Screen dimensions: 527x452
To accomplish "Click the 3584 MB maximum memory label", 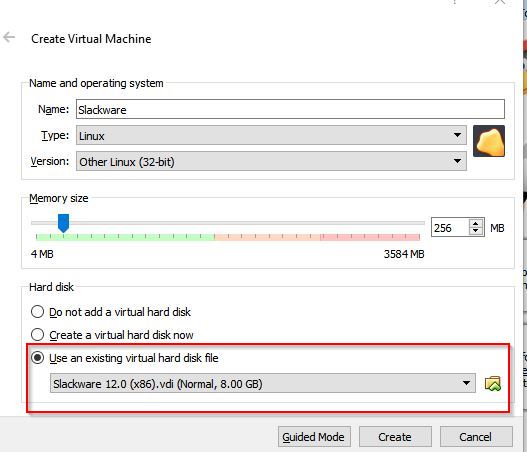I will pyautogui.click(x=404, y=254).
